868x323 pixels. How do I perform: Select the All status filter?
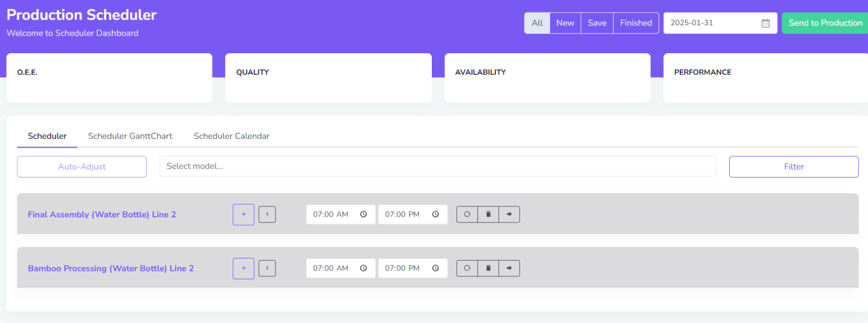coord(537,23)
